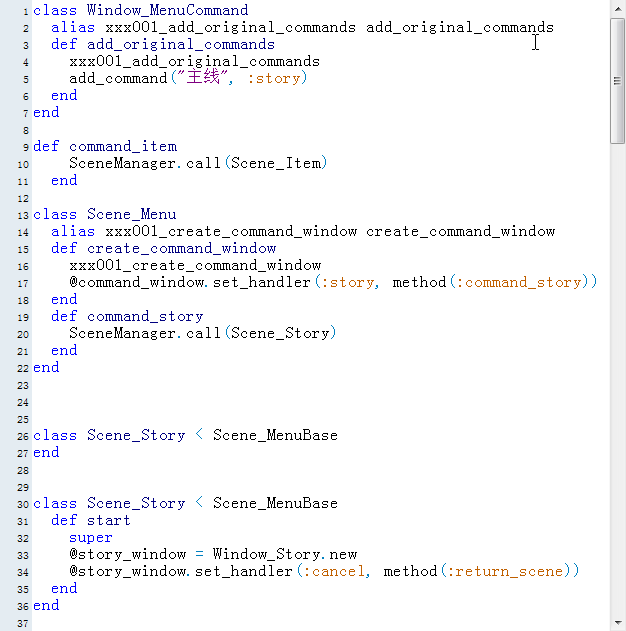Click line number 8 in gutter
Viewport: 626px width, 631px height.
(26, 130)
